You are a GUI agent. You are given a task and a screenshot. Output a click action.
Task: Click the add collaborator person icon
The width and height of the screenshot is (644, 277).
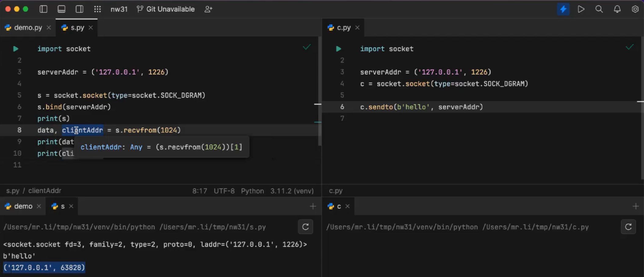point(208,9)
